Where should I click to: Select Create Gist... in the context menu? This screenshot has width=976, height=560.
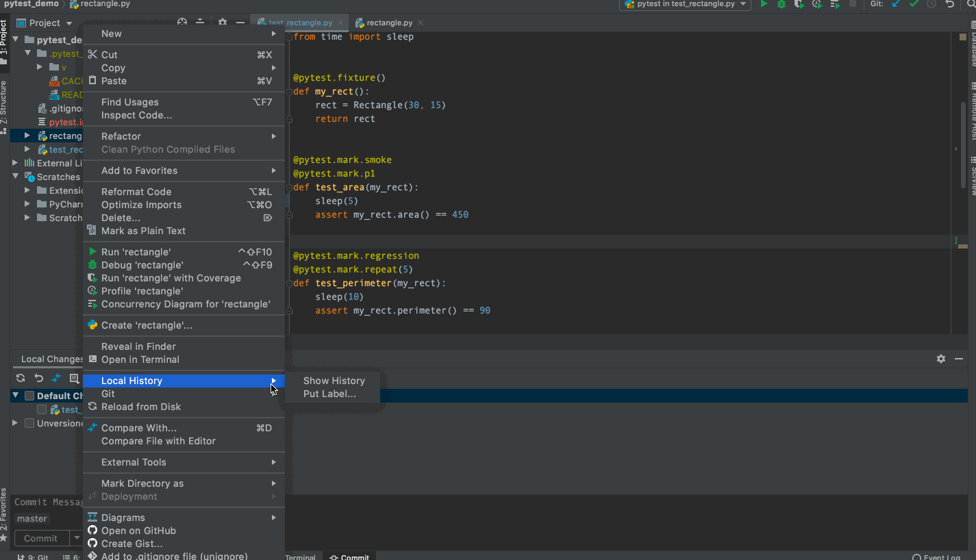(x=184, y=544)
